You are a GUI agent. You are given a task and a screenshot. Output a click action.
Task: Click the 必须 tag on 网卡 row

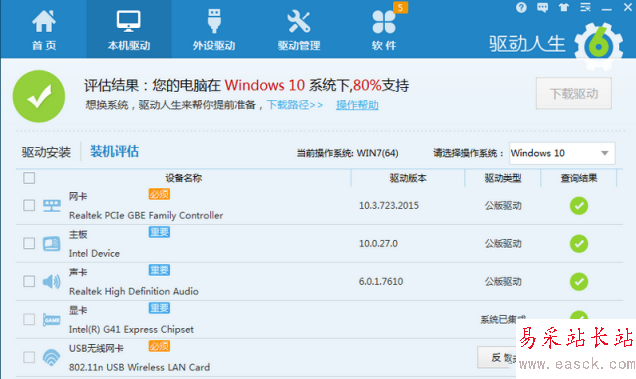(159, 194)
